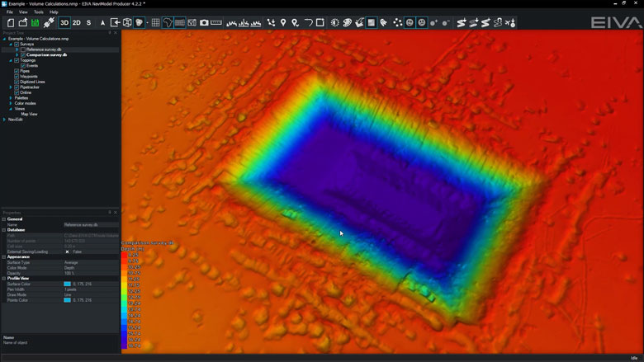Uncheck the Comparison survey.db checkbox
Image resolution: width=644 pixels, height=362 pixels.
(x=23, y=54)
